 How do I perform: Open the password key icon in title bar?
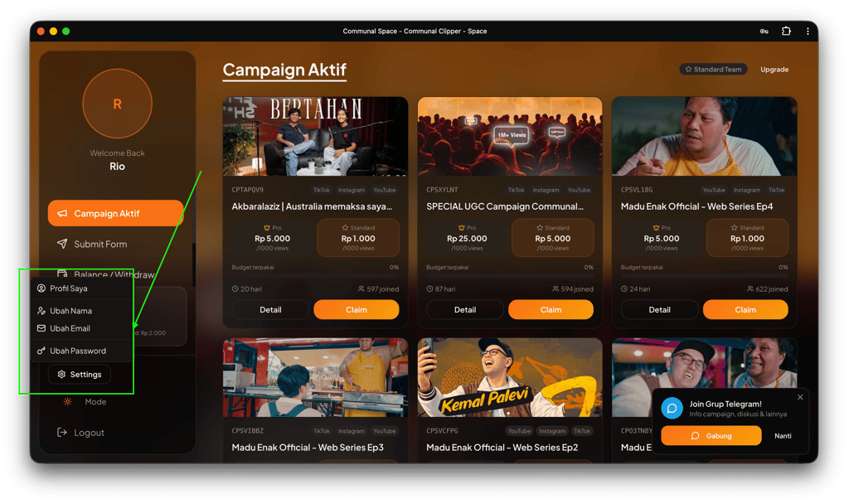tap(764, 31)
